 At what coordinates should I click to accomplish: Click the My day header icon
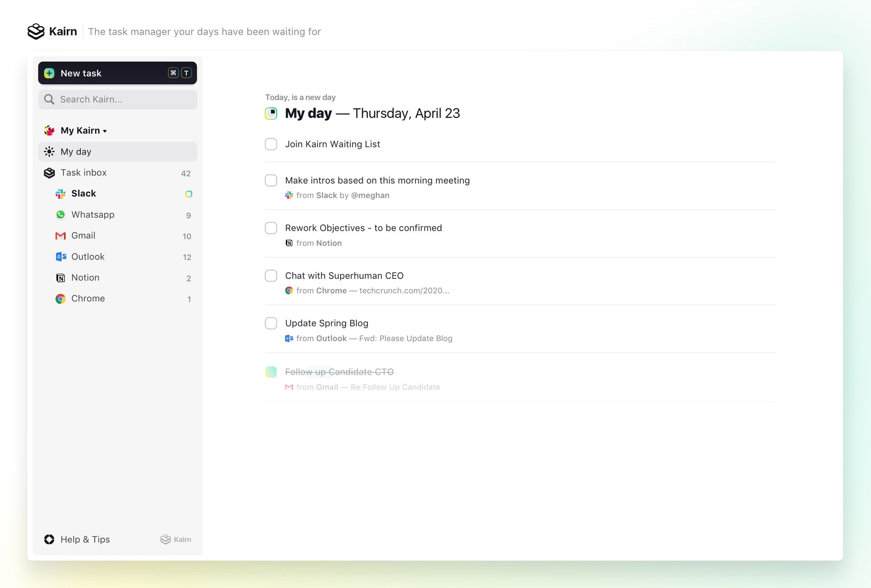(271, 114)
